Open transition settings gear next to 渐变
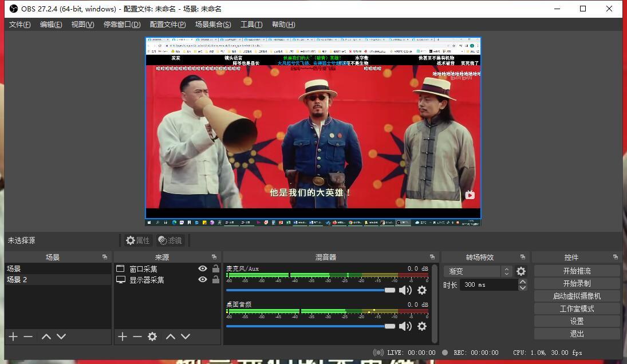Viewport: 627px width, 364px height. 520,271
